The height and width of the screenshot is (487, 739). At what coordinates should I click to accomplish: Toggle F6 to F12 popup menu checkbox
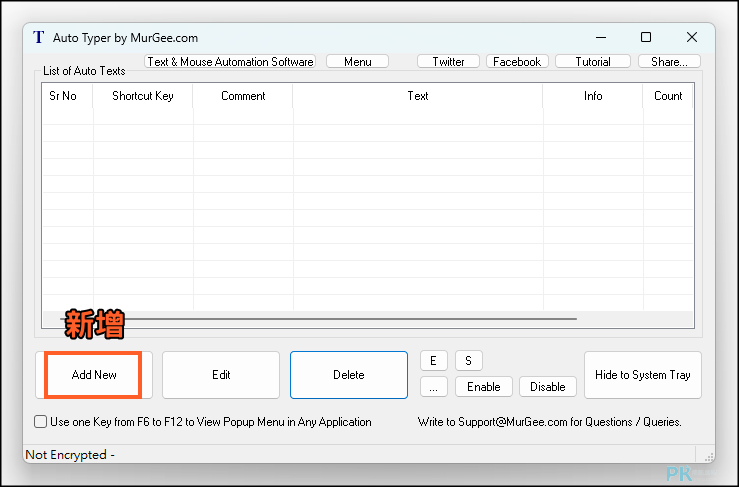41,421
